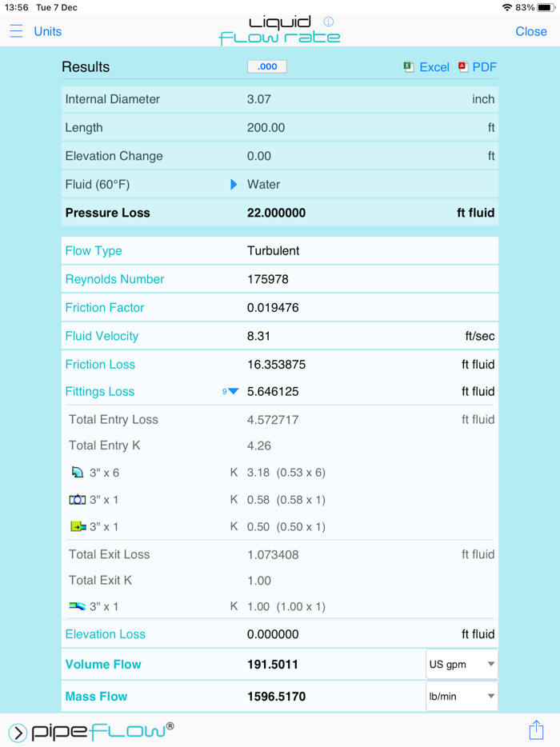Viewport: 560px width, 747px height.
Task: Tap the share icon
Action: tap(536, 729)
